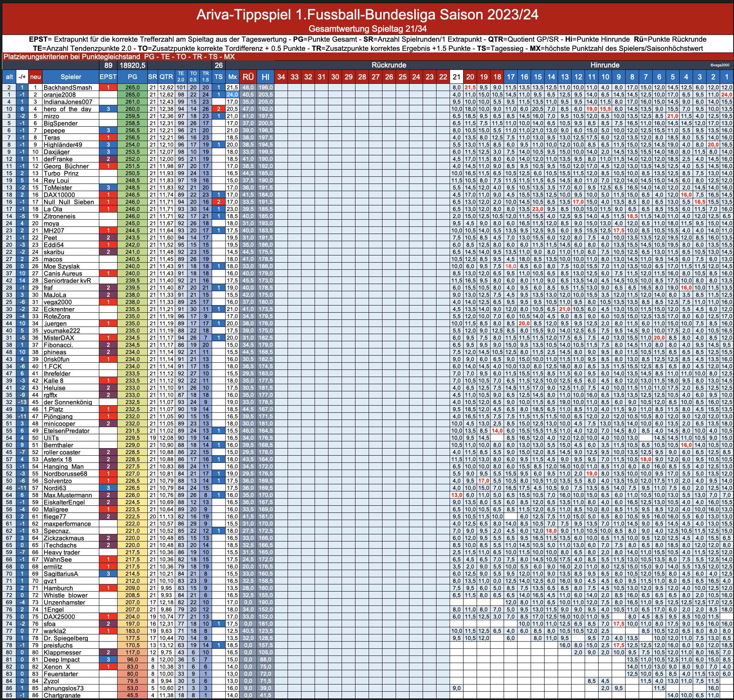This screenshot has height=700, width=734.
Task: Click the 'HI' column header
Action: click(x=265, y=77)
